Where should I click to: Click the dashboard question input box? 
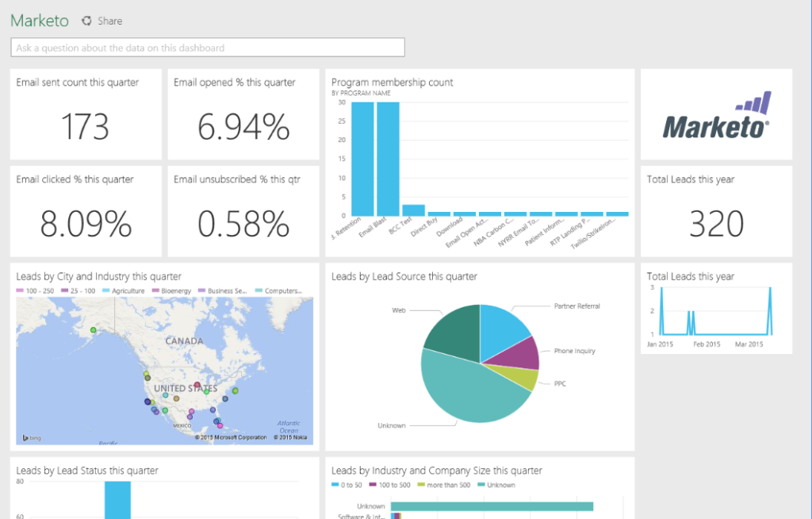point(206,47)
